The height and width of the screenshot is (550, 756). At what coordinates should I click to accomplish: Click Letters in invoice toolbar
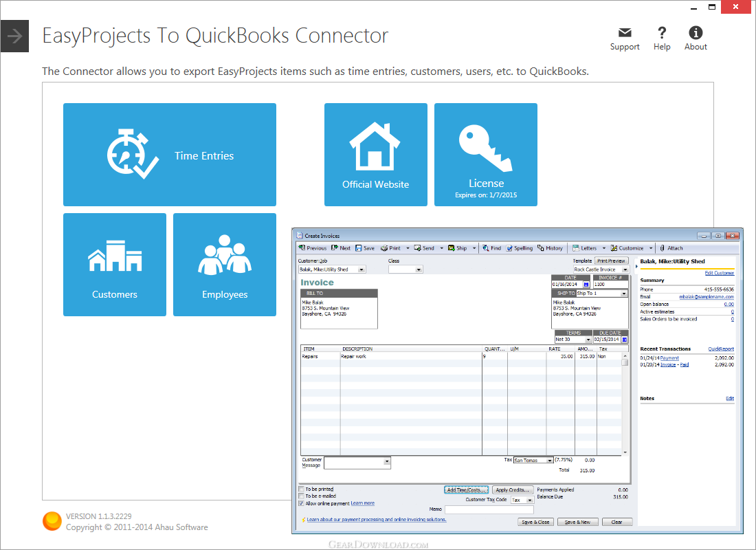tap(584, 248)
